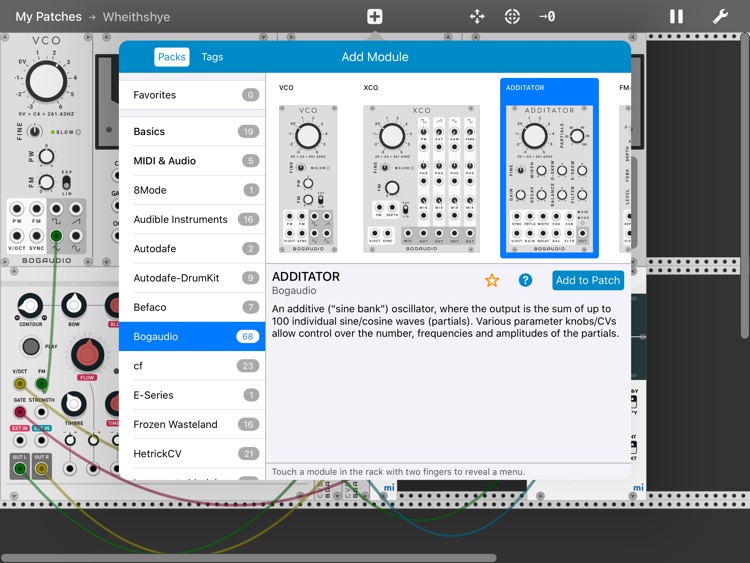Screen dimensions: 750x563
Task: Click the rack VCO square wave output jack
Action: [x=56, y=209]
